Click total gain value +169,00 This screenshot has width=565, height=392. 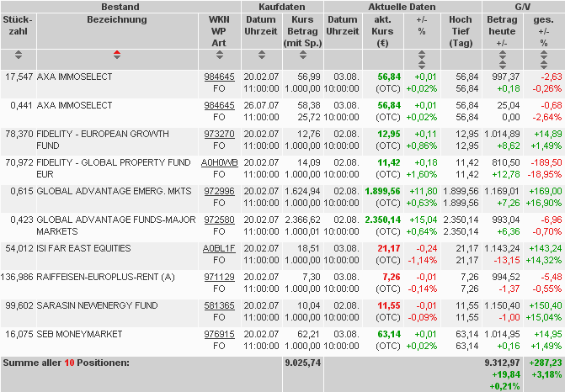[546, 191]
